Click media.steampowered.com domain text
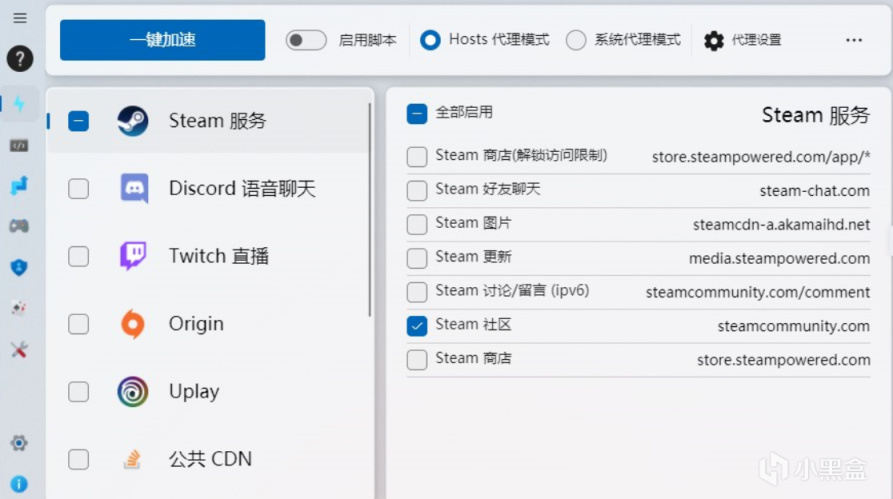Viewport: 893px width, 499px height. (780, 259)
